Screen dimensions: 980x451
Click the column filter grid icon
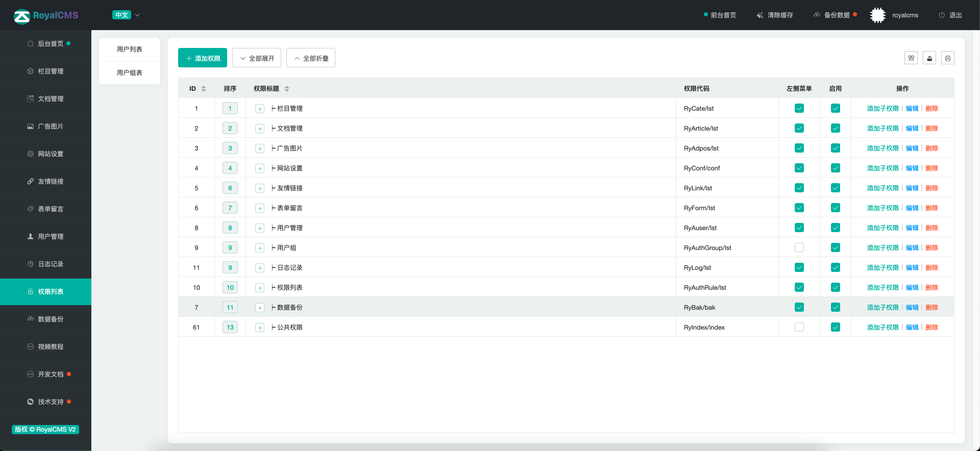(911, 58)
